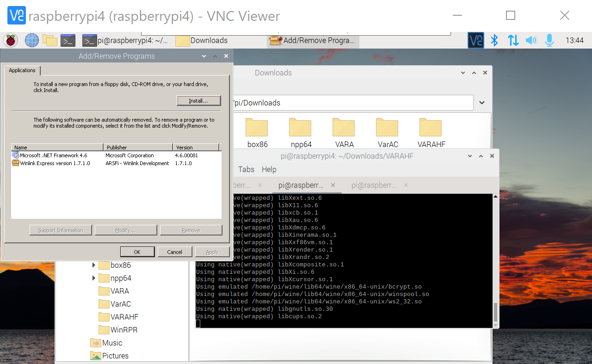Image resolution: width=592 pixels, height=364 pixels.
Task: Open the file manager taskbar icon
Action: 50,40
